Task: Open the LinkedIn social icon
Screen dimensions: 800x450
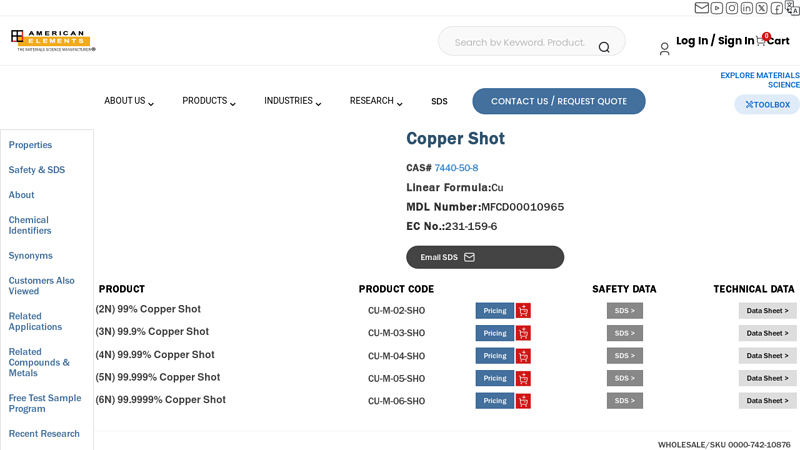Action: pyautogui.click(x=746, y=8)
